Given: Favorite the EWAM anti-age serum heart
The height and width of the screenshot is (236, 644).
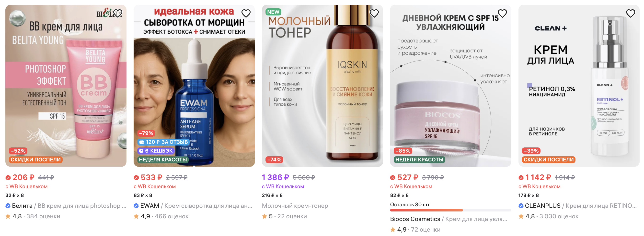Looking at the screenshot, I should pos(246,13).
